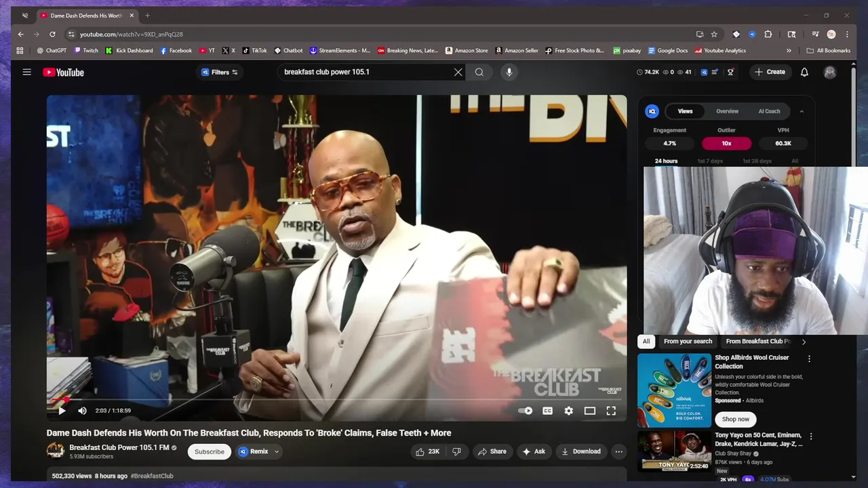Select the 24 hours range
868x488 pixels.
tap(666, 161)
